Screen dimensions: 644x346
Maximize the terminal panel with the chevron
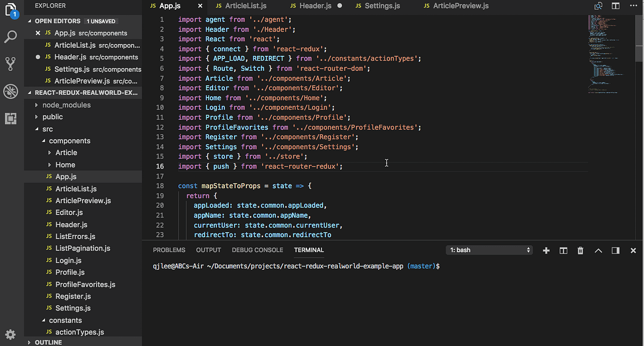click(598, 250)
